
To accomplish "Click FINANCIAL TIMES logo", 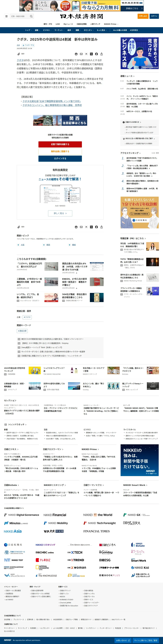I will tap(96, 531).
